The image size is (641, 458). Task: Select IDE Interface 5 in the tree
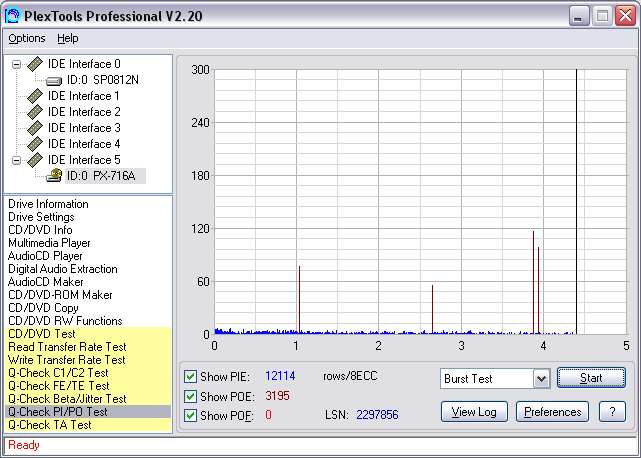[84, 160]
